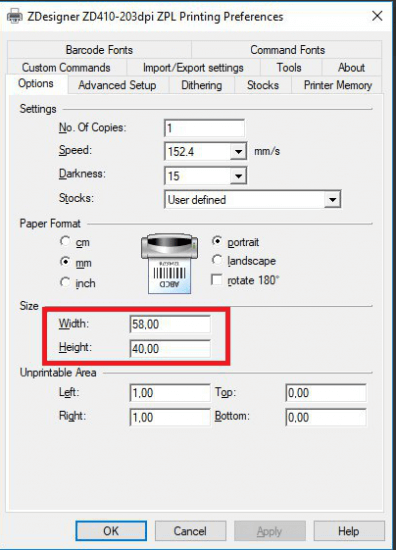Click the Left unprintable area field
The height and width of the screenshot is (550, 396).
tap(170, 393)
